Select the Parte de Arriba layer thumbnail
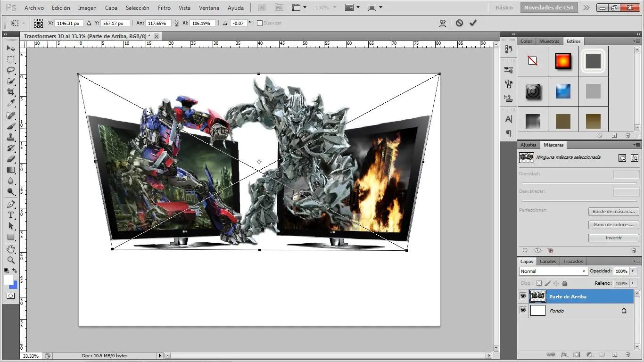644x362 pixels. pos(538,296)
